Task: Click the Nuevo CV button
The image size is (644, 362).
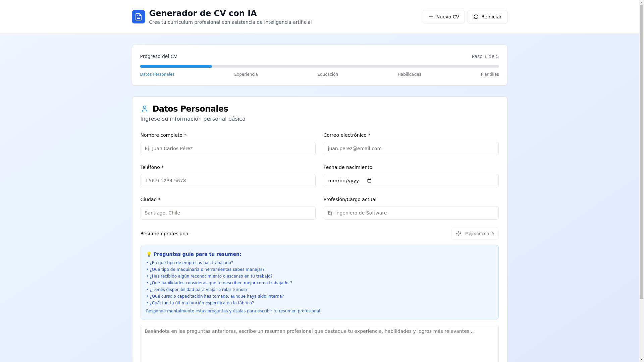Action: [443, 17]
